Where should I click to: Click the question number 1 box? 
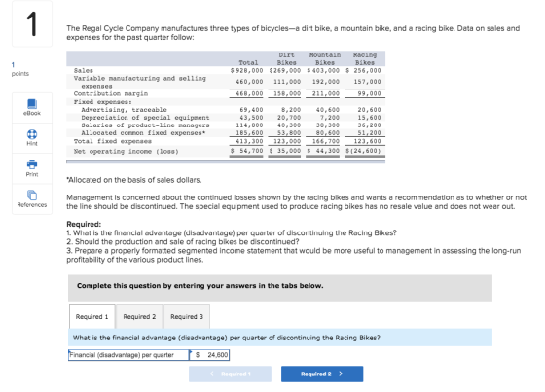[32, 23]
